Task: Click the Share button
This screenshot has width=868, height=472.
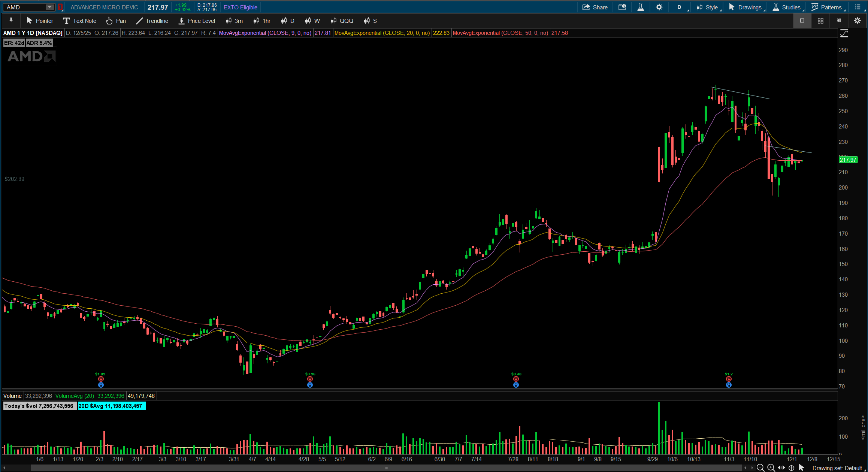Action: click(x=595, y=7)
